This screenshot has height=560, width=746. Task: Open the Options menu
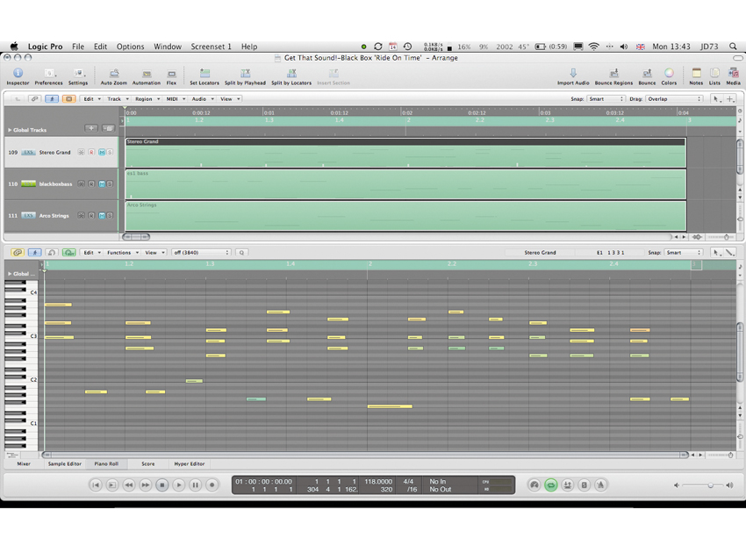131,47
